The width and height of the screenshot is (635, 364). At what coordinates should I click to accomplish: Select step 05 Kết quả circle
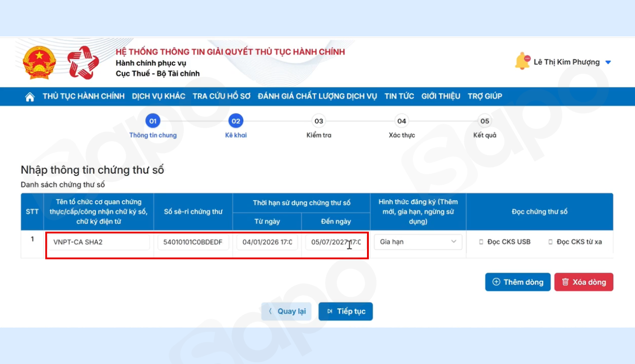(x=485, y=121)
